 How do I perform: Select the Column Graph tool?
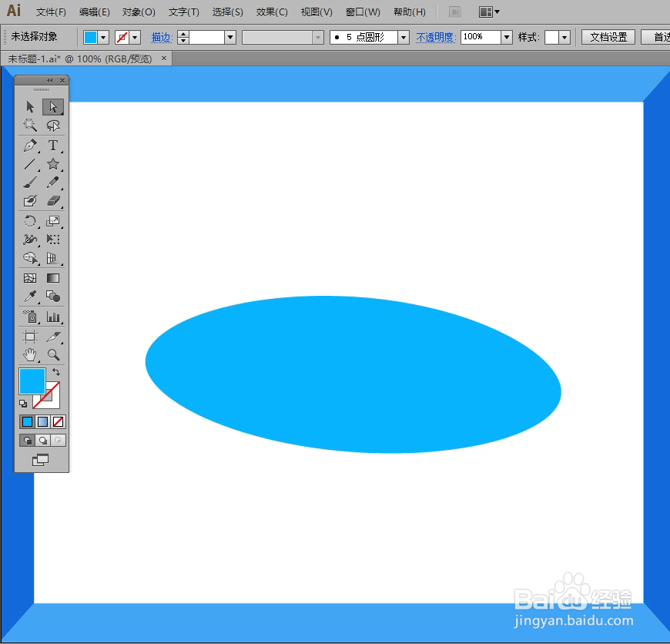pos(53,317)
